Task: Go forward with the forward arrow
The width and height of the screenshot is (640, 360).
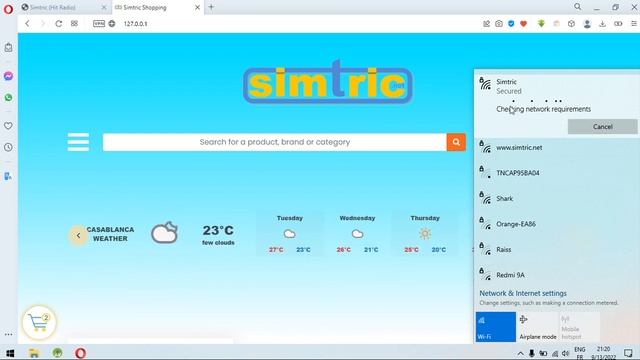Action: coord(43,24)
